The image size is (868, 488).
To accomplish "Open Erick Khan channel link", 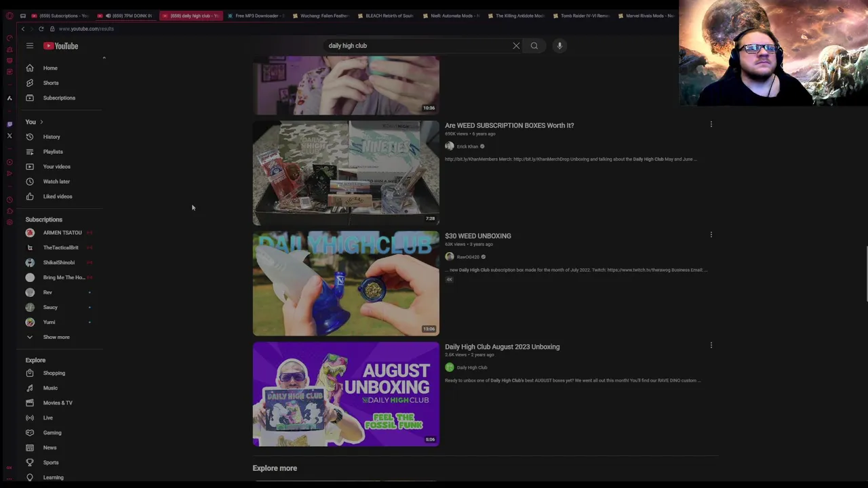I will pyautogui.click(x=467, y=146).
